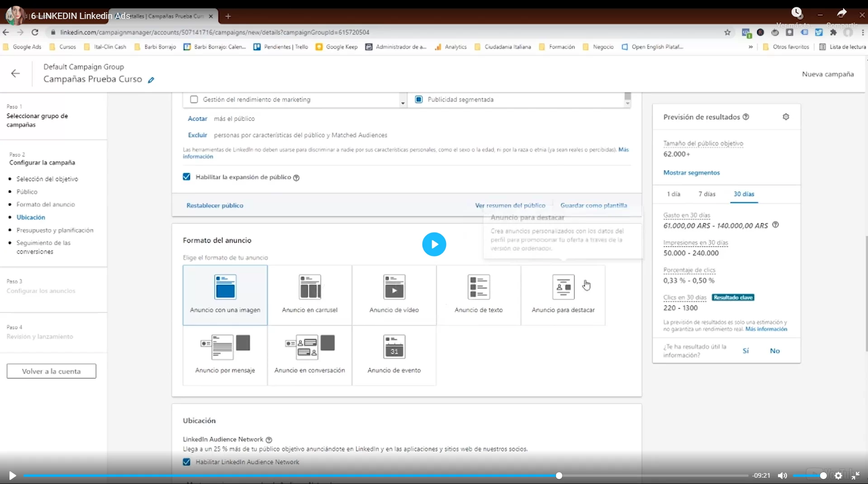Exit fullscreen in video player
Viewport: 868px width, 484px height.
click(x=855, y=475)
